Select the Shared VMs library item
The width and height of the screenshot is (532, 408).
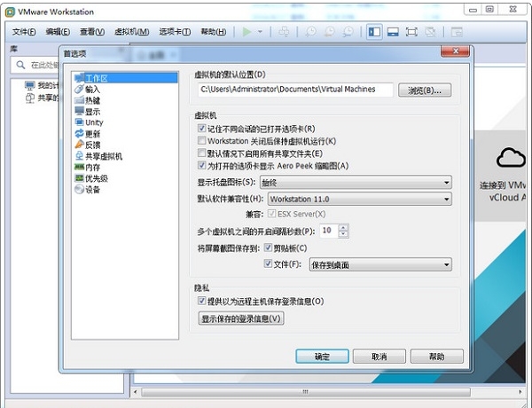42,98
